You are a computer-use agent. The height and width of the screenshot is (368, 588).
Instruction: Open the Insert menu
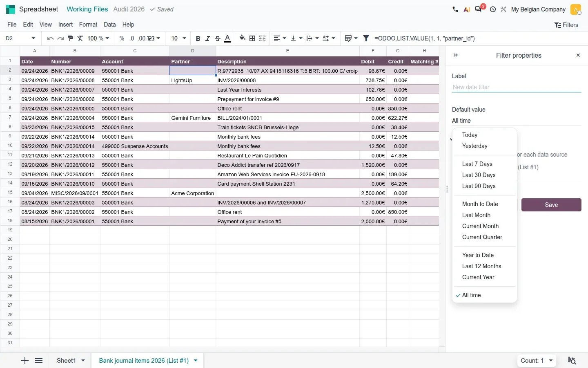(65, 25)
